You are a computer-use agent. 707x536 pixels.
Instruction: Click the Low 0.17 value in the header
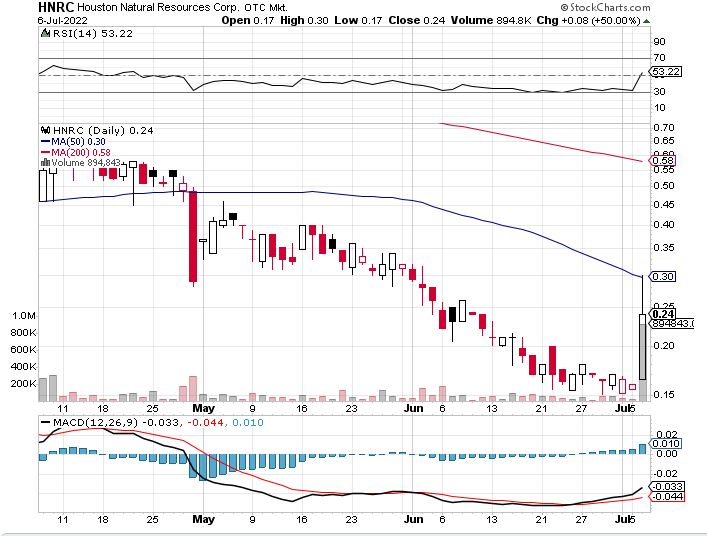pos(358,20)
